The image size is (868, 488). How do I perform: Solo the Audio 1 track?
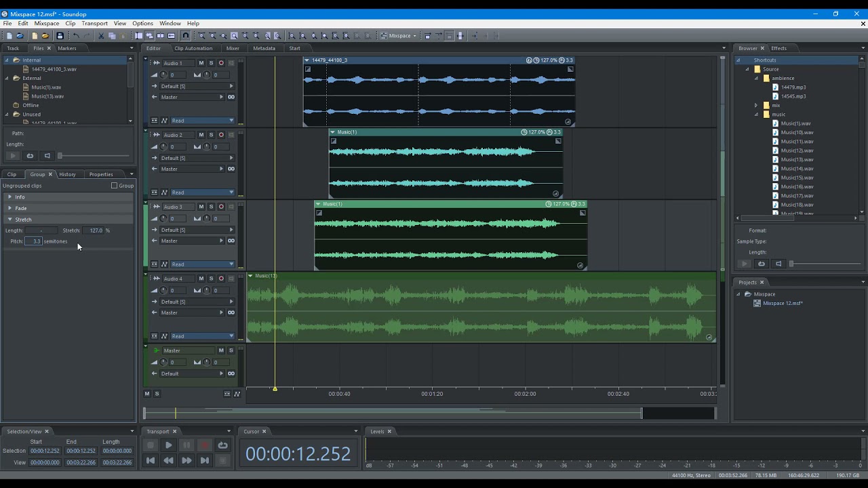[211, 63]
